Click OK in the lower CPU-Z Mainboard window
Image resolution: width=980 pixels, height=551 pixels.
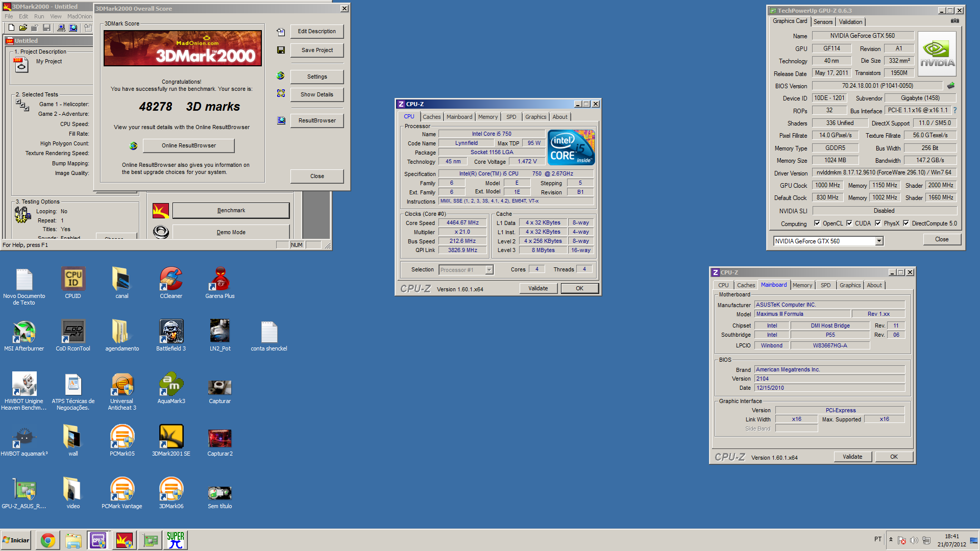click(894, 457)
